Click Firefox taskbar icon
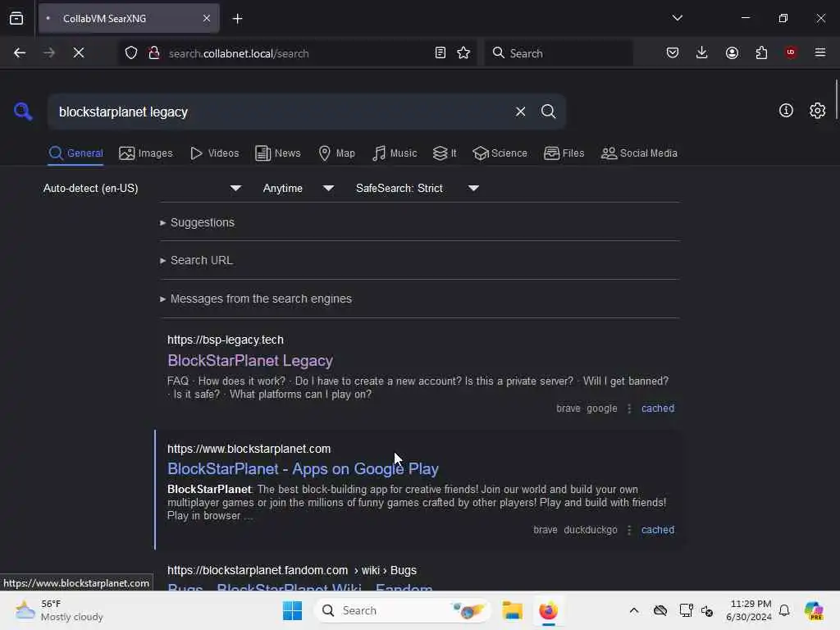The width and height of the screenshot is (840, 630). coord(549,610)
